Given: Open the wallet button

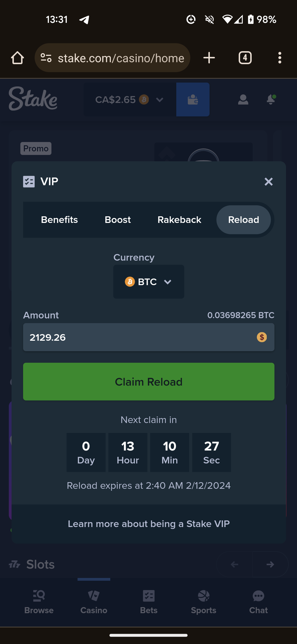Looking at the screenshot, I should pyautogui.click(x=193, y=99).
